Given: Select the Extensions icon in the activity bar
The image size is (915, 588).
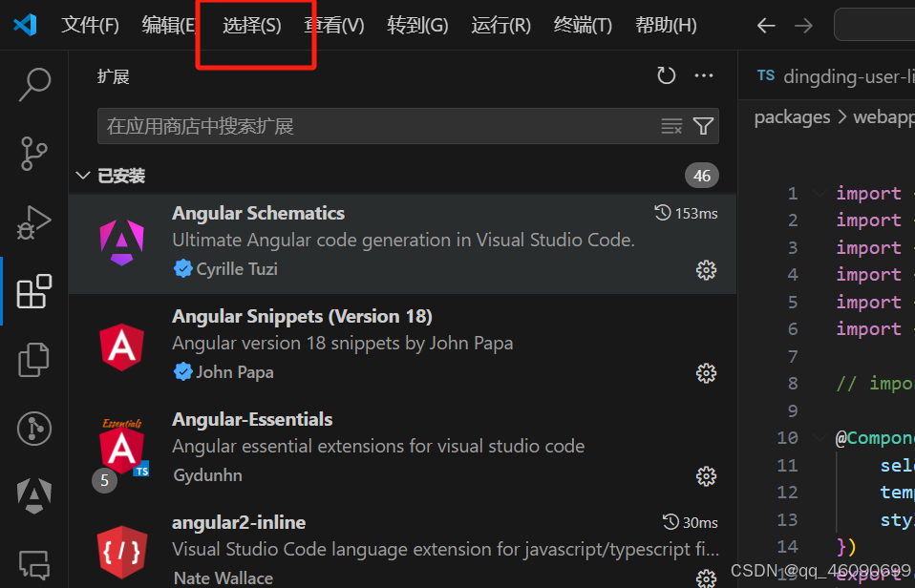Looking at the screenshot, I should (x=33, y=292).
